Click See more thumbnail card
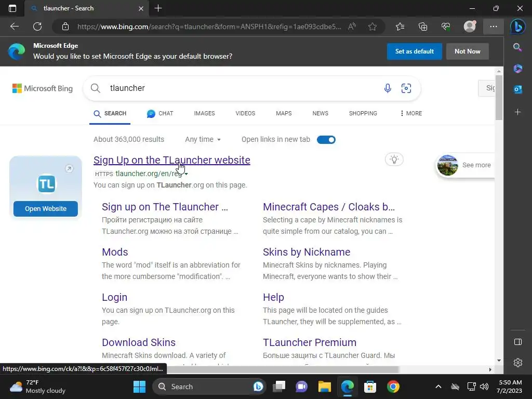Image resolution: width=532 pixels, height=399 pixels. (x=465, y=165)
